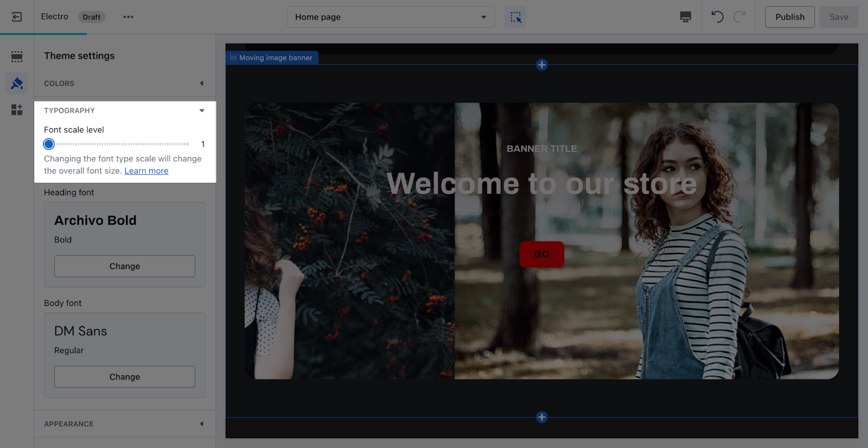Select the Moving image banner label tag

272,57
